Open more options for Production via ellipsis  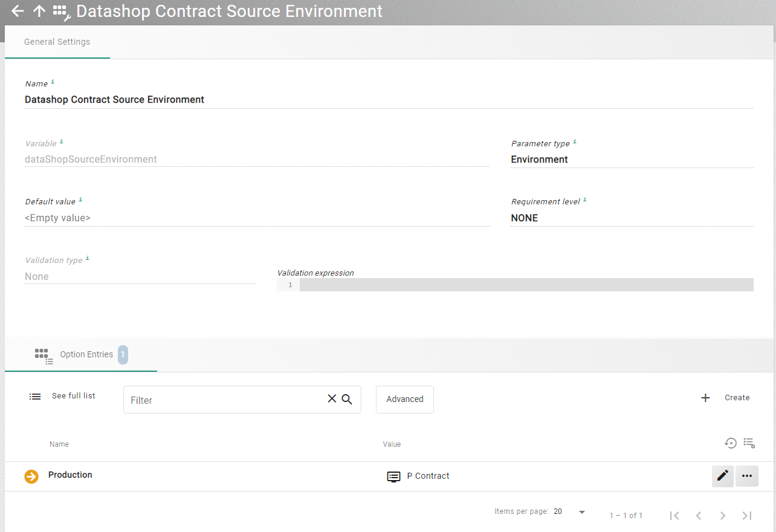(746, 476)
